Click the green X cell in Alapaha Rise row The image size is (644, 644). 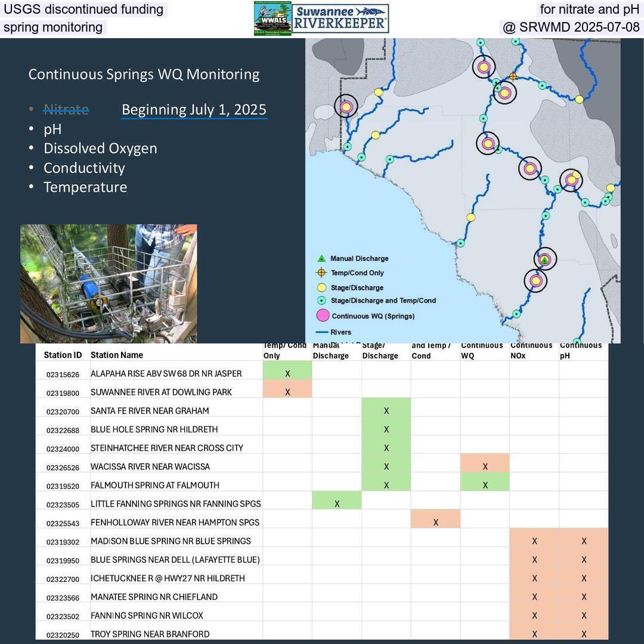coord(287,370)
